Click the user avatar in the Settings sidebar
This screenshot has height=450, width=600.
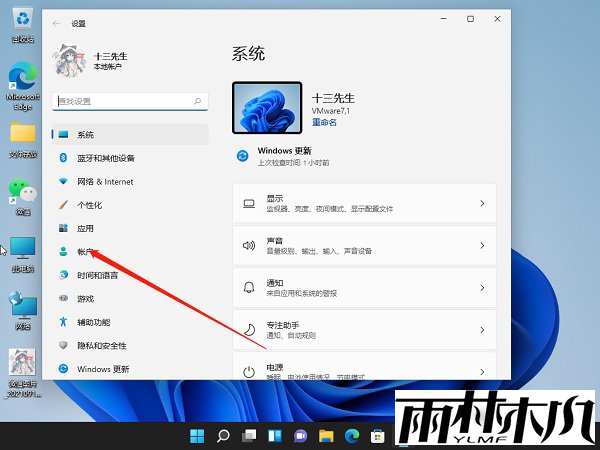click(70, 60)
